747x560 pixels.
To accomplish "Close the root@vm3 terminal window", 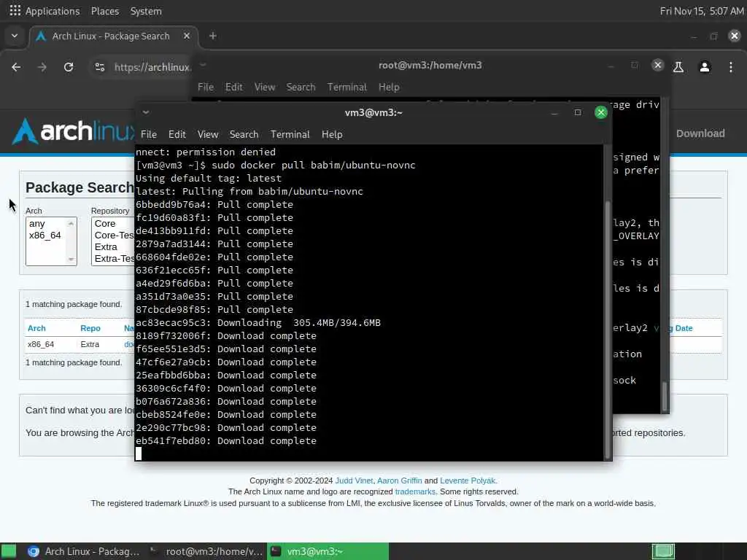I will click(x=657, y=65).
